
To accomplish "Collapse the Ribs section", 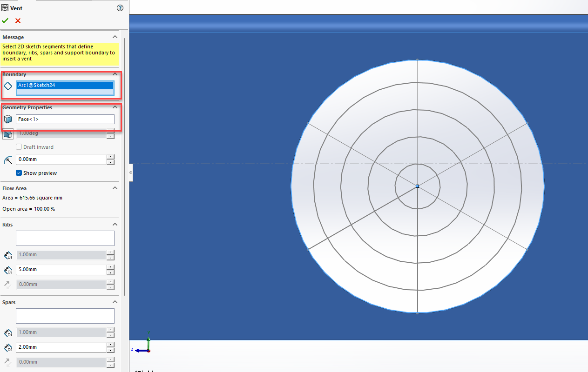I will pyautogui.click(x=115, y=224).
